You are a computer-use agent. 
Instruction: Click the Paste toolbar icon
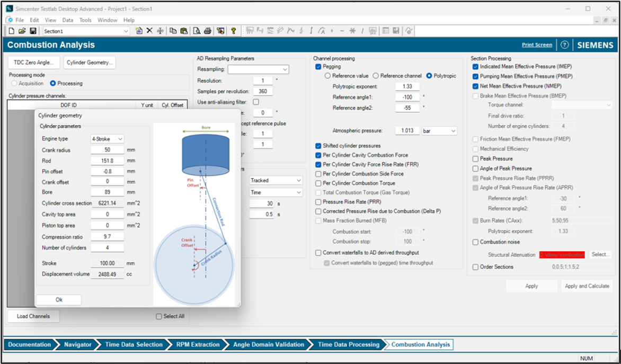coord(184,31)
